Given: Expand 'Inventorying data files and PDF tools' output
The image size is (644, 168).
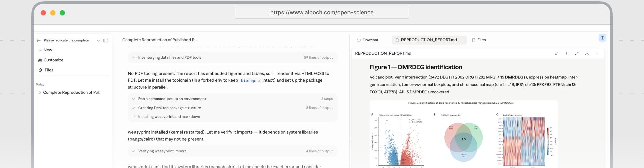Looking at the screenshot, I should tap(232, 57).
